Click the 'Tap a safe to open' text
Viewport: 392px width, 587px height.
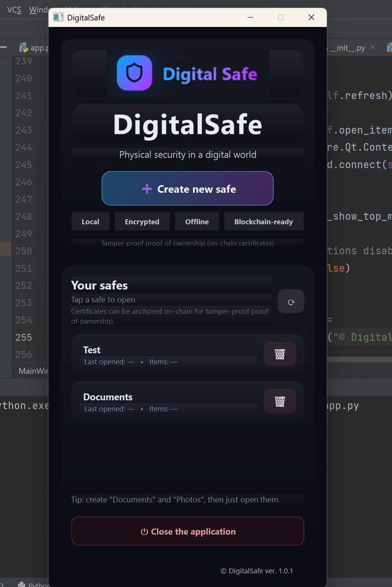pos(103,299)
